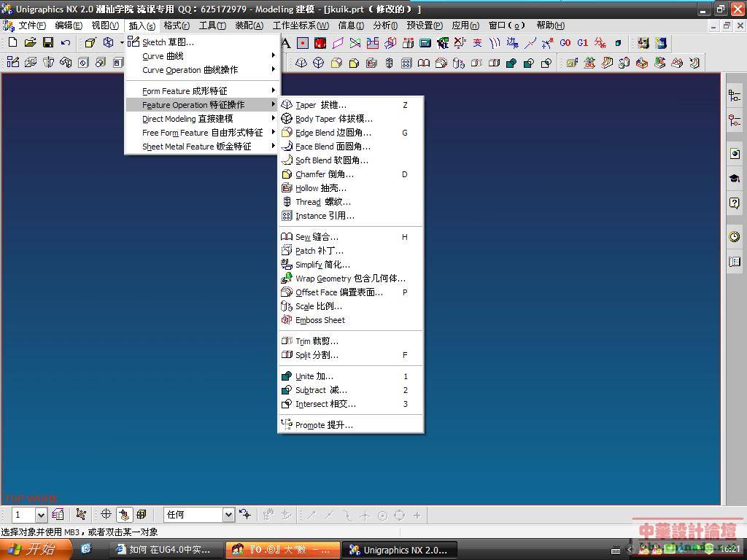Choose Patch 补丁 menu entry
Viewport: 747px width, 560px height.
350,251
